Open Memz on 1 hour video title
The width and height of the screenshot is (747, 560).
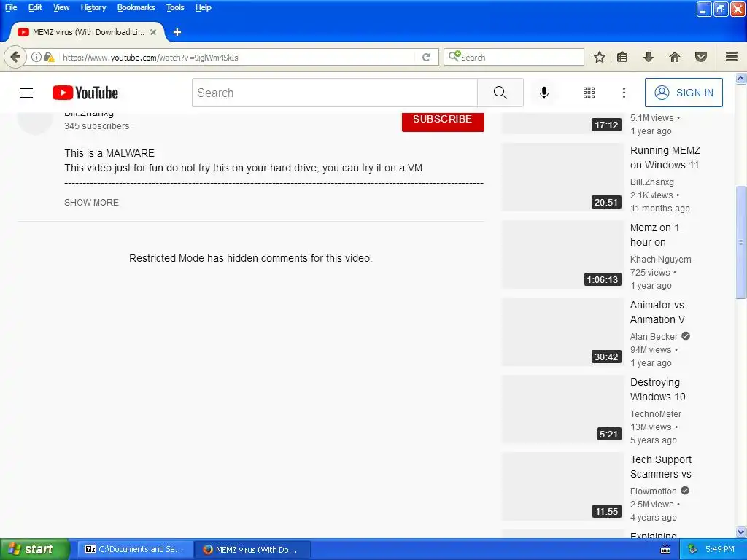pyautogui.click(x=654, y=235)
